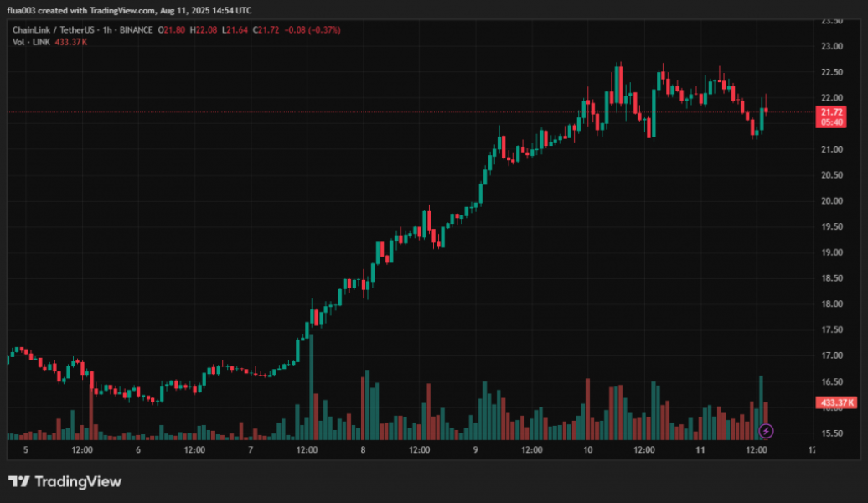Click the Vol · LINK indicator legend

[31, 42]
